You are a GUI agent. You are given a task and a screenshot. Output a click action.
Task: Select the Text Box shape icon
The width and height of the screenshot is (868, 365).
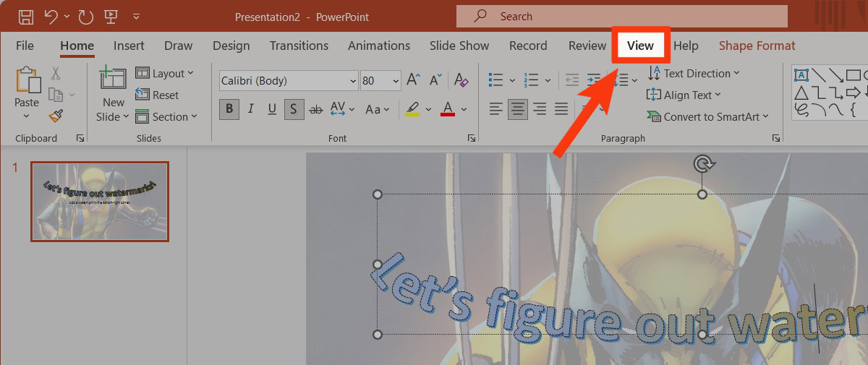801,74
